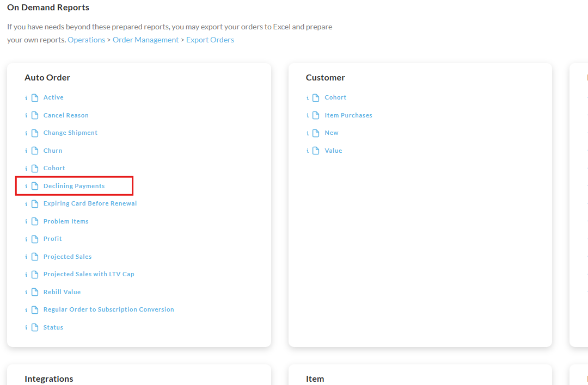Image resolution: width=588 pixels, height=385 pixels.
Task: Click the document icon for Customer Cohort
Action: [x=316, y=98]
